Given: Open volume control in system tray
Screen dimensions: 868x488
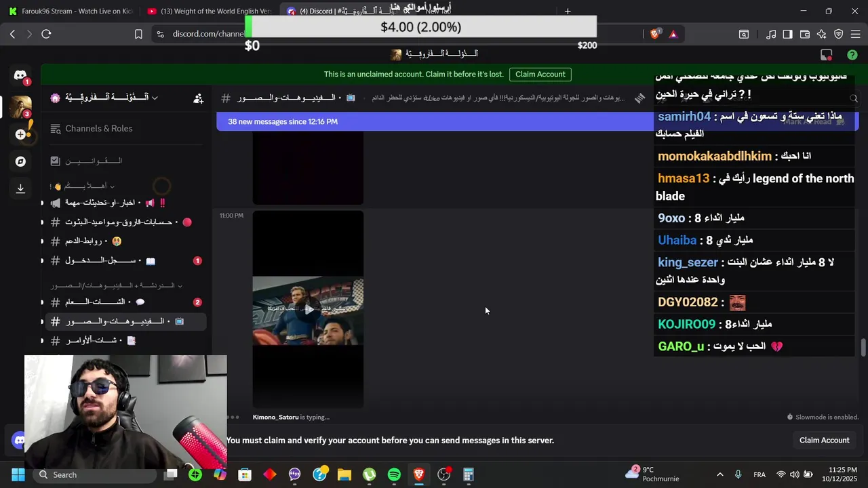Looking at the screenshot, I should point(794,474).
